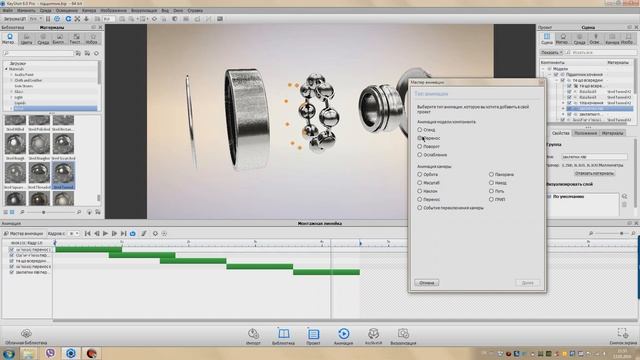Click trash icon beside the layer list

624,204
